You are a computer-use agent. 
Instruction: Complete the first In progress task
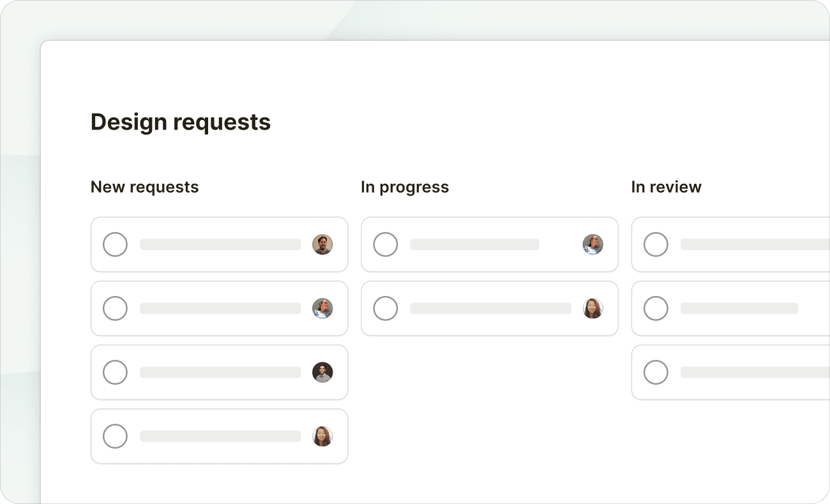[x=386, y=244]
